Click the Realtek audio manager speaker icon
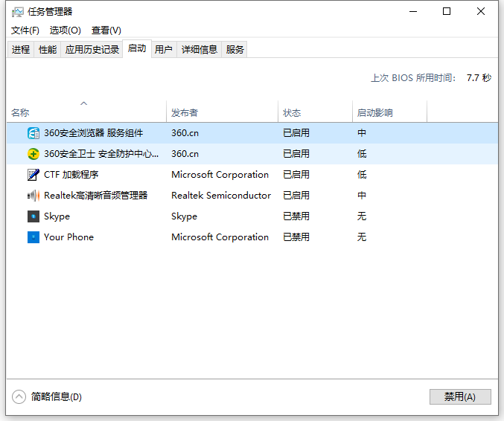This screenshot has height=421, width=504. pyautogui.click(x=34, y=196)
